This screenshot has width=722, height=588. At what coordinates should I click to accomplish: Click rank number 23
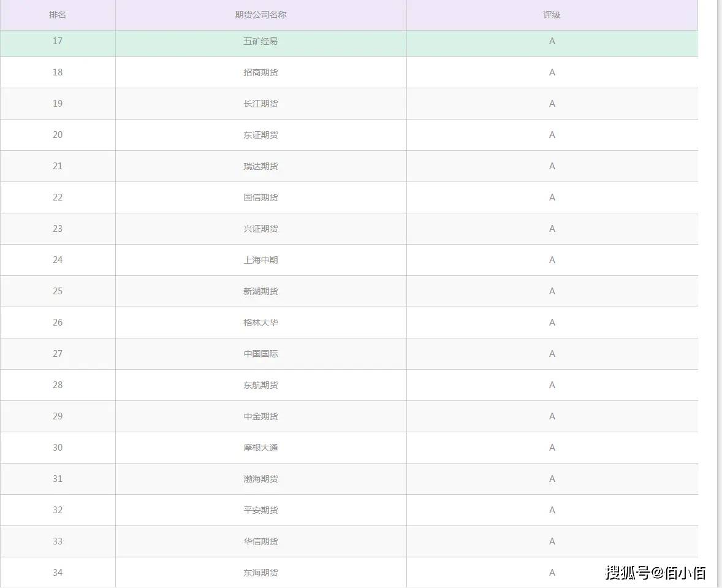[x=58, y=229]
